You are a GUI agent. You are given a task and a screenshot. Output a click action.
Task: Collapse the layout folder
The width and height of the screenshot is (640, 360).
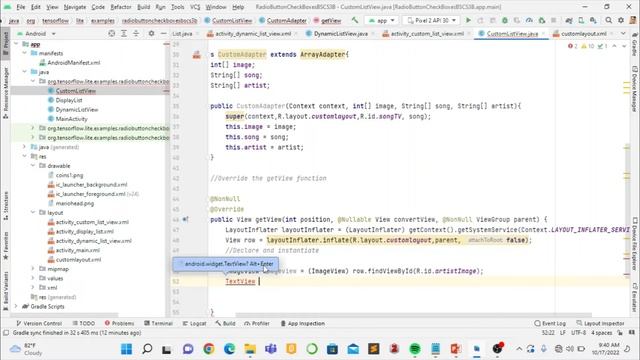click(x=33, y=212)
